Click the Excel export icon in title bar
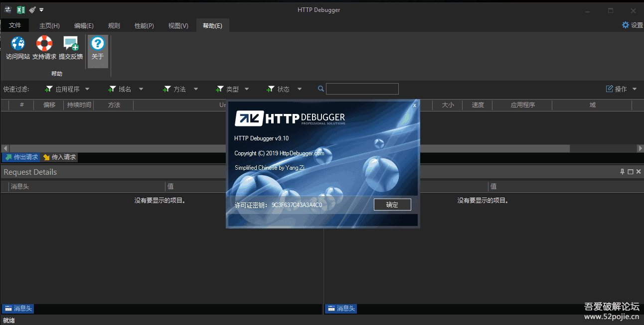This screenshot has height=325, width=644. [21, 9]
